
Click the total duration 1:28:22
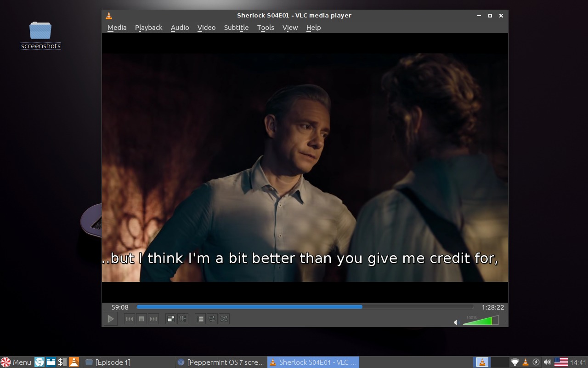tap(493, 307)
